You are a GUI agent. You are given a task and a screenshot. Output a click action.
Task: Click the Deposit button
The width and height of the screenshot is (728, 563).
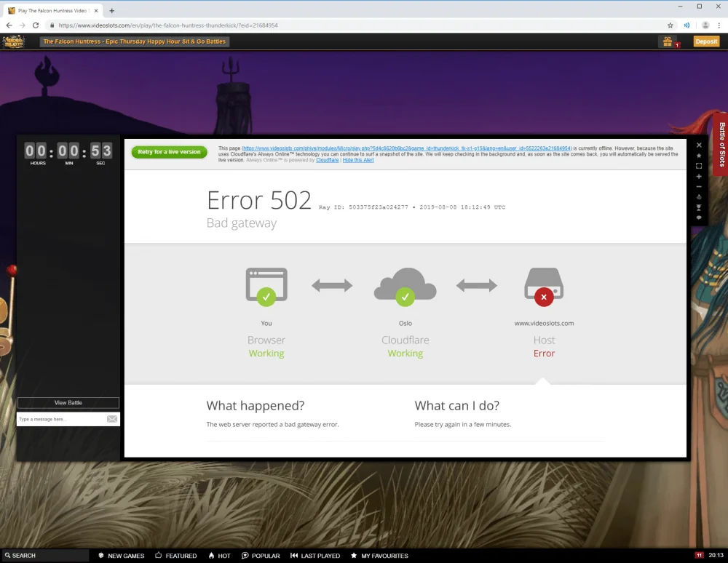[x=706, y=41]
